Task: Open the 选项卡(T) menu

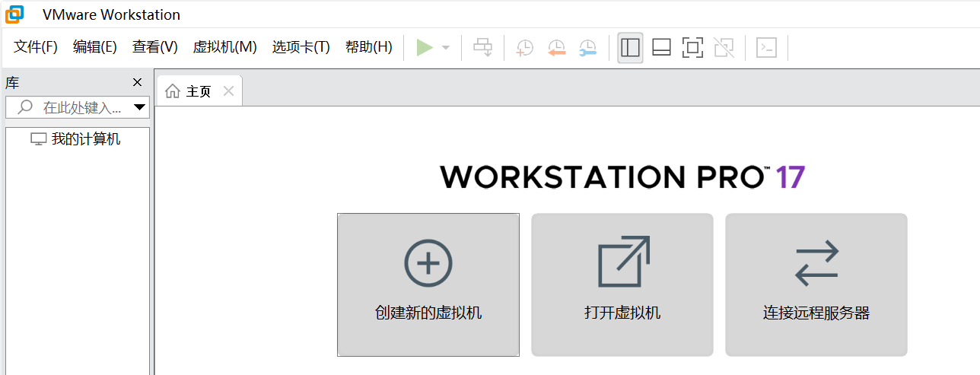Action: tap(301, 47)
